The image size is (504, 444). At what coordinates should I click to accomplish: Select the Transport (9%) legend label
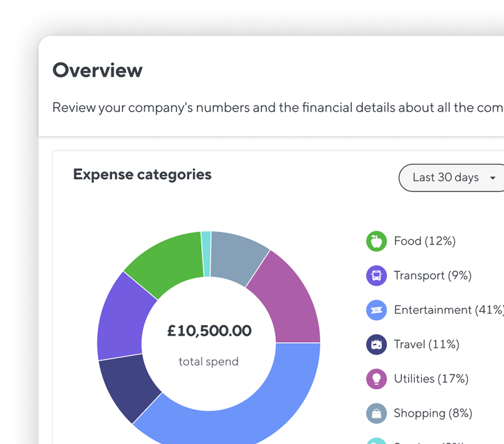click(433, 275)
